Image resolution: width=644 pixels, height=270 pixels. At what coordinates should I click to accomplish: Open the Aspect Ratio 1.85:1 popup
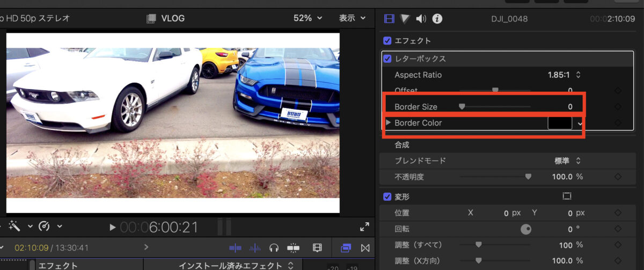(565, 75)
